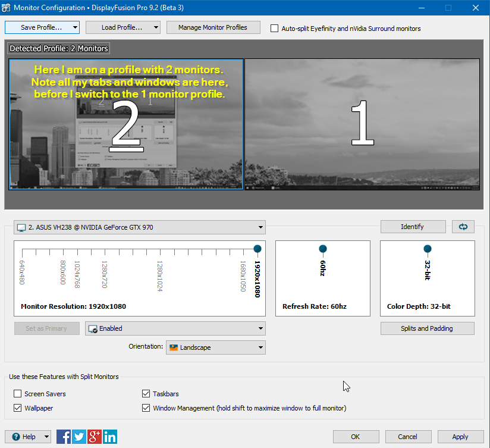Enable Auto-split Eyefinity and nVidia Surround
The image size is (490, 448).
[274, 28]
